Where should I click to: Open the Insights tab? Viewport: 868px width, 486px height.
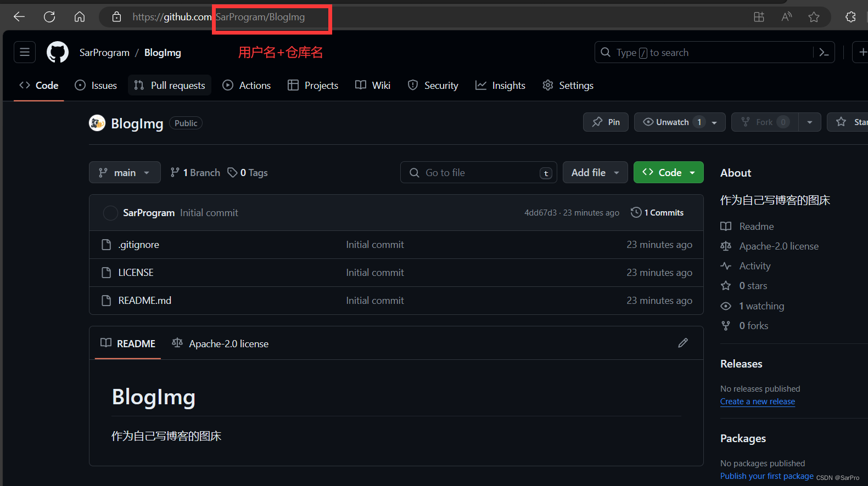(501, 85)
